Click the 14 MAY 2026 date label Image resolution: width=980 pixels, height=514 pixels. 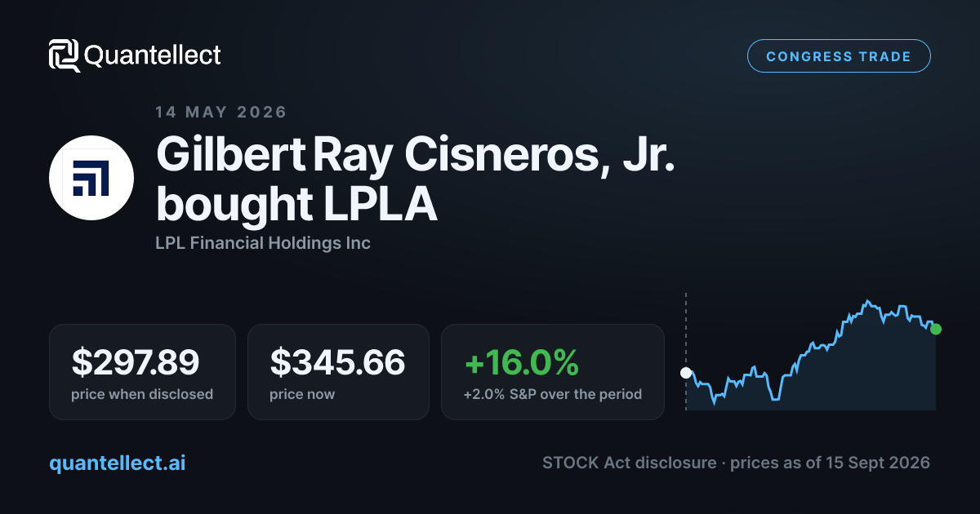(x=221, y=112)
